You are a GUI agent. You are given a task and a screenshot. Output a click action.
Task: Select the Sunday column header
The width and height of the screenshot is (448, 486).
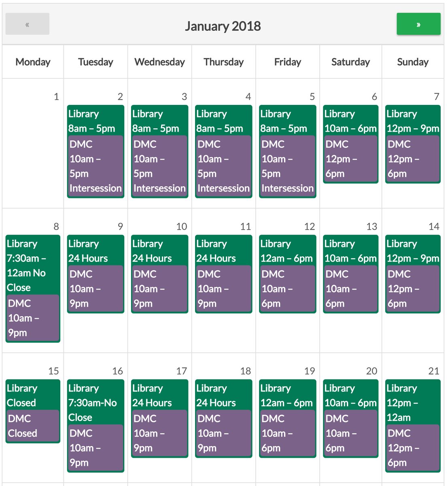point(412,62)
